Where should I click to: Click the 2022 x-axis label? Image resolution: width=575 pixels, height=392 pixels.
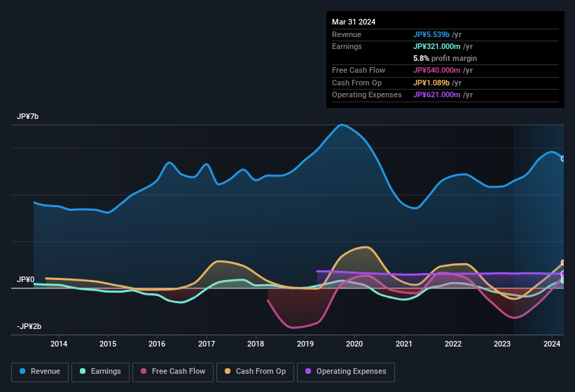click(453, 344)
